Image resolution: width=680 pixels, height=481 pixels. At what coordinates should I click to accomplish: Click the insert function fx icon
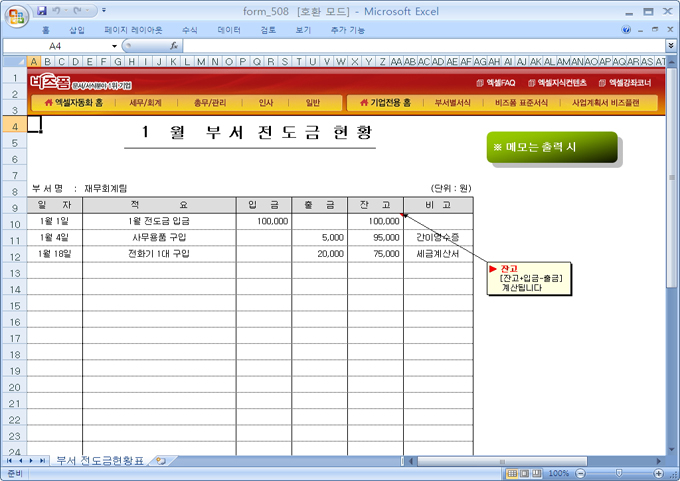pos(174,46)
